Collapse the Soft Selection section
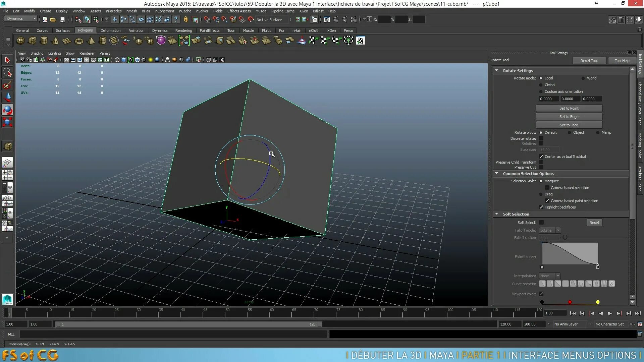644x362 pixels. pyautogui.click(x=497, y=214)
